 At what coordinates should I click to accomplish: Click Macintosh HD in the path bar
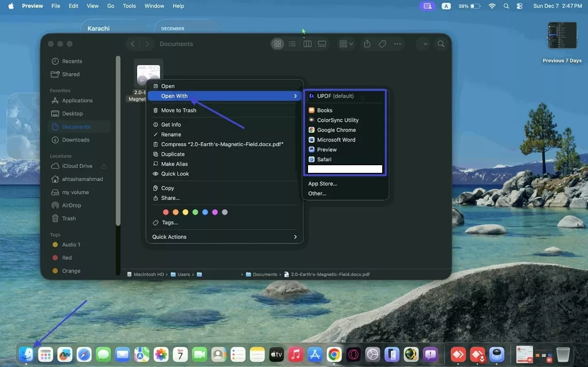click(x=149, y=274)
